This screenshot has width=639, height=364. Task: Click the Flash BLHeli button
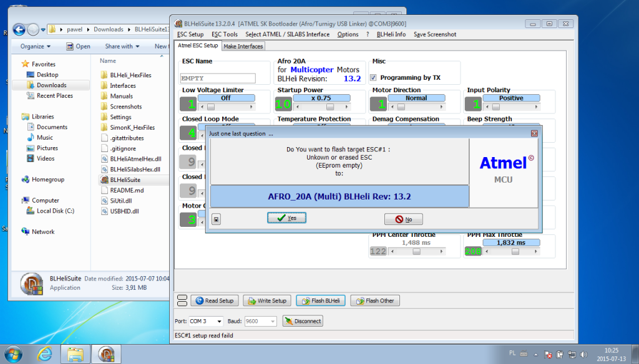point(321,300)
